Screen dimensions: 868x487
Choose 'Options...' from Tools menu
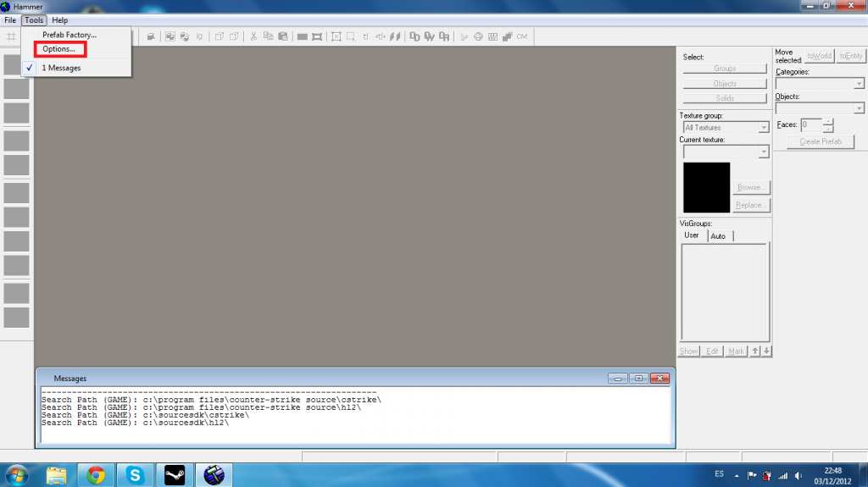(58, 49)
